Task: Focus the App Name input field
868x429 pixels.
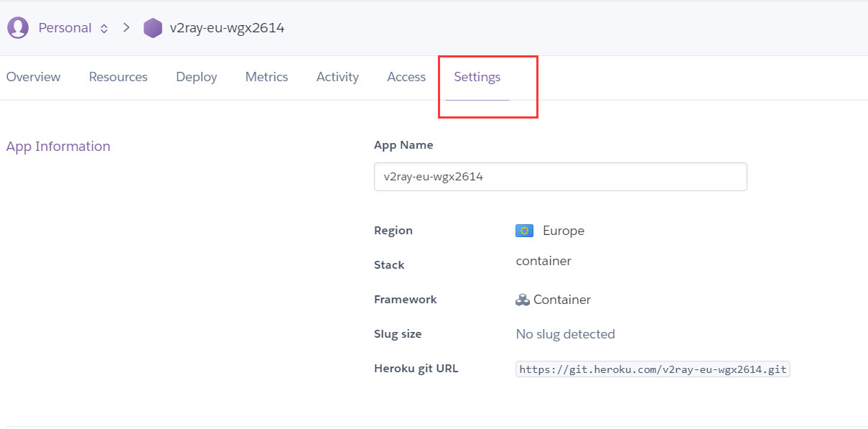Action: tap(560, 177)
